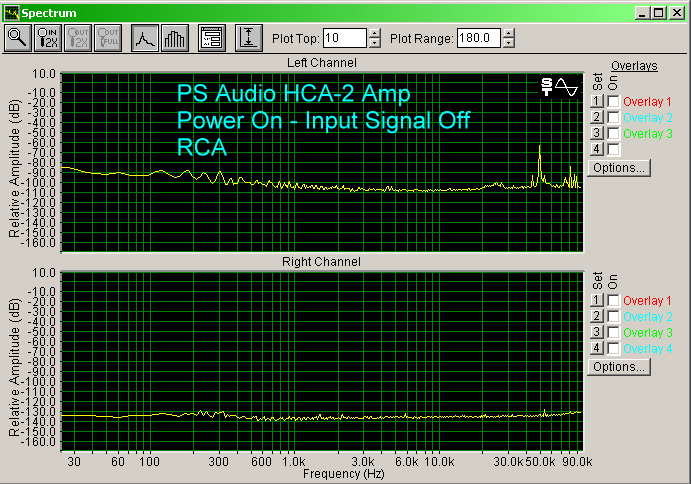Click the Zoom In 2X button

pyautogui.click(x=48, y=38)
